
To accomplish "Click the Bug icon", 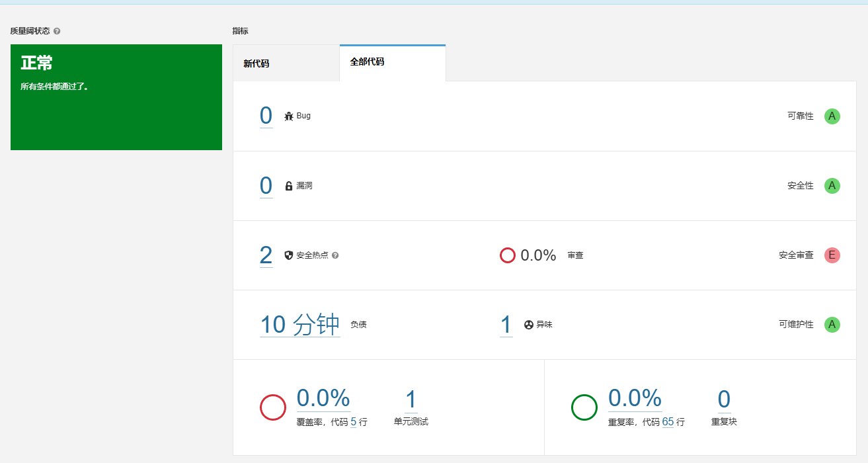I will tap(288, 116).
